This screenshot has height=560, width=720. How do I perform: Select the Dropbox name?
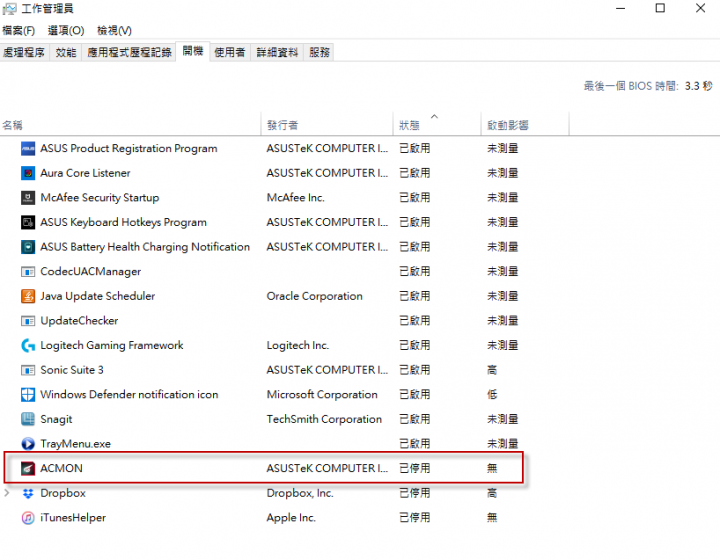pyautogui.click(x=63, y=493)
